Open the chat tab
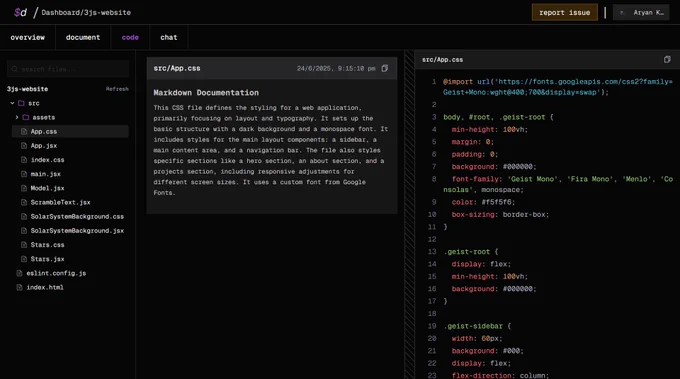The image size is (680, 379). 169,37
